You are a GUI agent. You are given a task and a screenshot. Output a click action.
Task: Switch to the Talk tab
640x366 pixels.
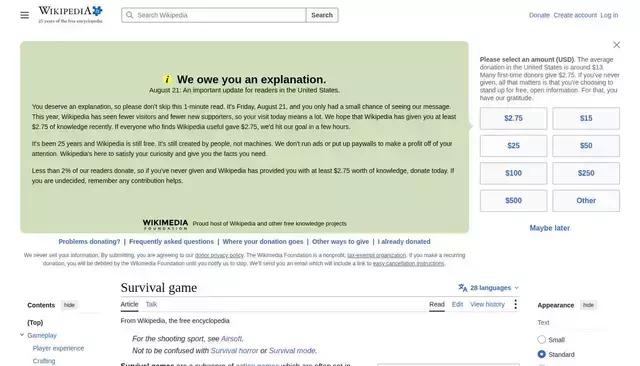pos(151,304)
